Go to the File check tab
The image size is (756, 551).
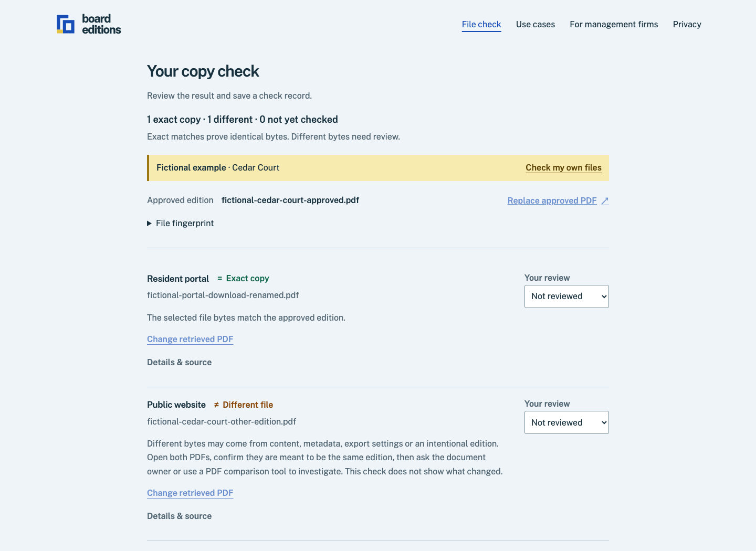481,25
